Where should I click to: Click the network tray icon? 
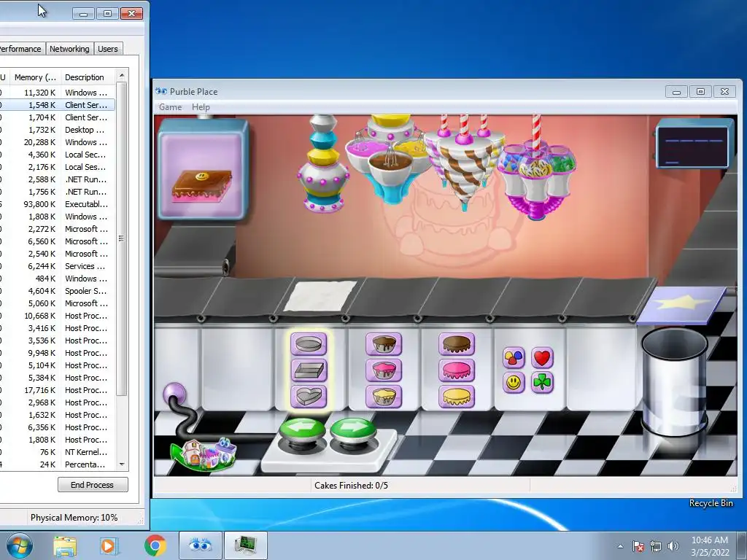[x=656, y=546]
